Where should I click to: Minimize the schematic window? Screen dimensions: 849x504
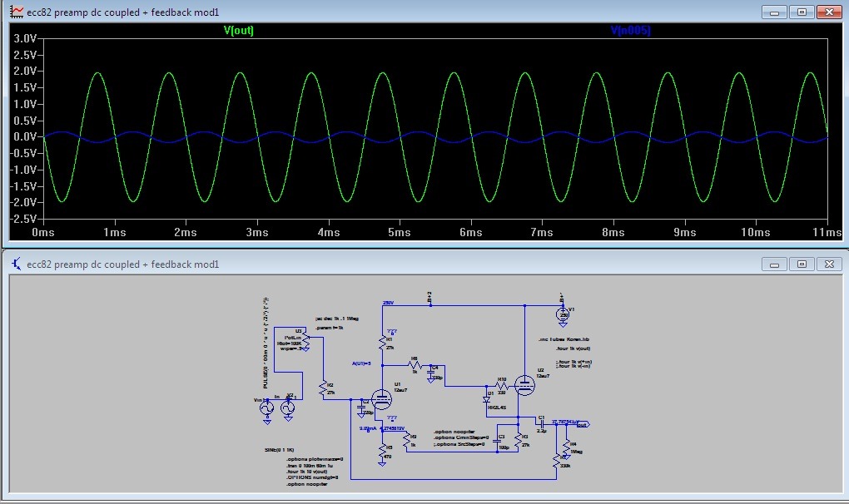(774, 264)
